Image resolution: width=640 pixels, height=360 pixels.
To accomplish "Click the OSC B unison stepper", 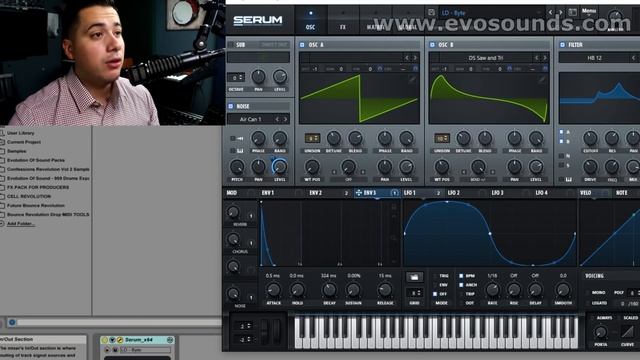I will [x=442, y=138].
